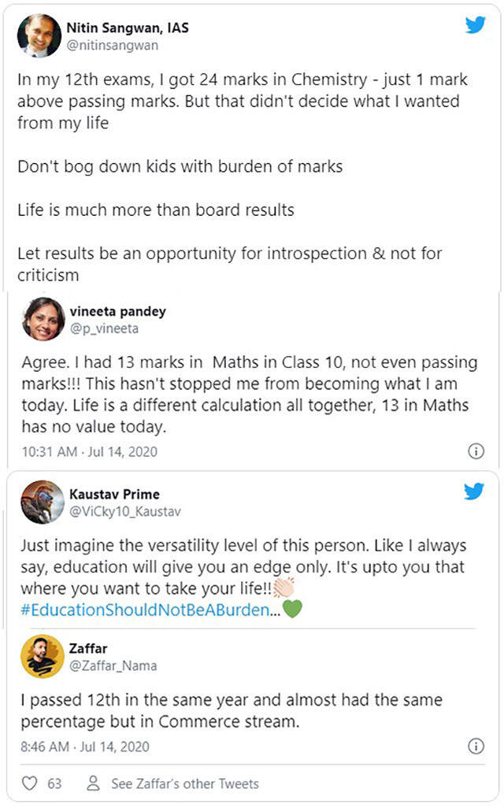
Task: Open vineeta pandey's profile picture
Action: coord(44,319)
